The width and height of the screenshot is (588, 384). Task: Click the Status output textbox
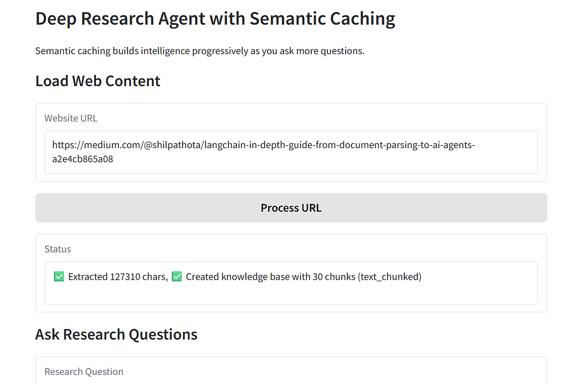[x=291, y=283]
